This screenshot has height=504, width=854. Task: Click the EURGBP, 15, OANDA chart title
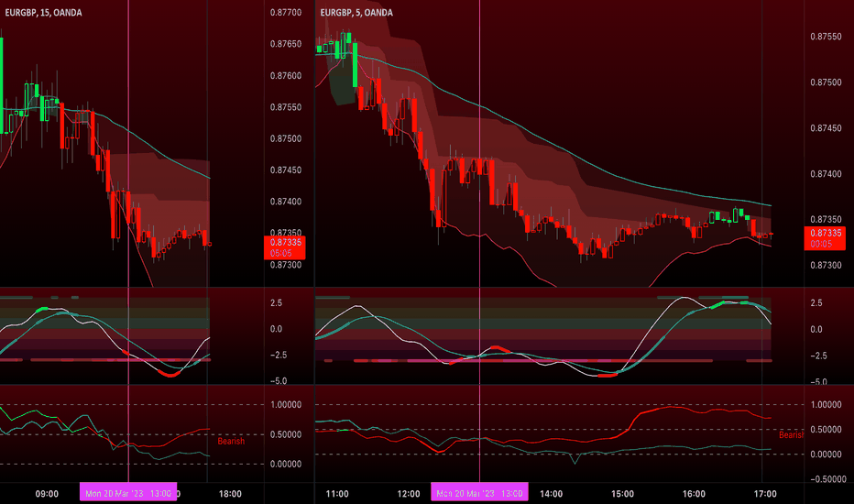44,13
